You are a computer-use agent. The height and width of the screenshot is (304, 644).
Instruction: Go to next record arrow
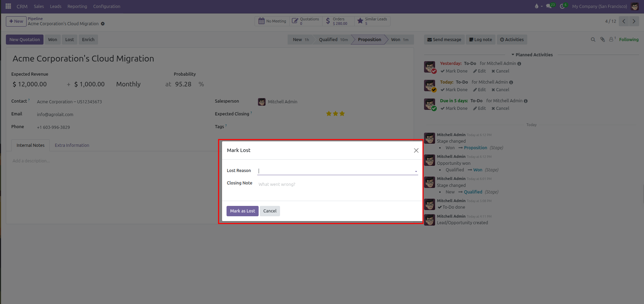click(x=634, y=21)
